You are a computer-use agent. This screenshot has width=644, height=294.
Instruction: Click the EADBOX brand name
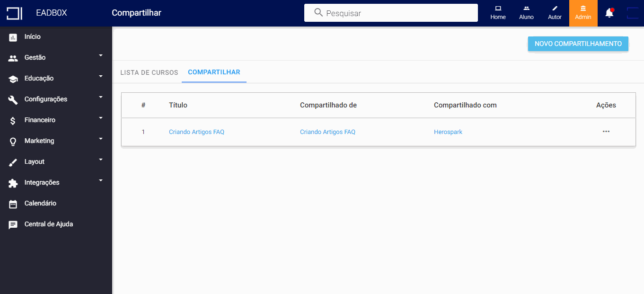[x=52, y=13]
